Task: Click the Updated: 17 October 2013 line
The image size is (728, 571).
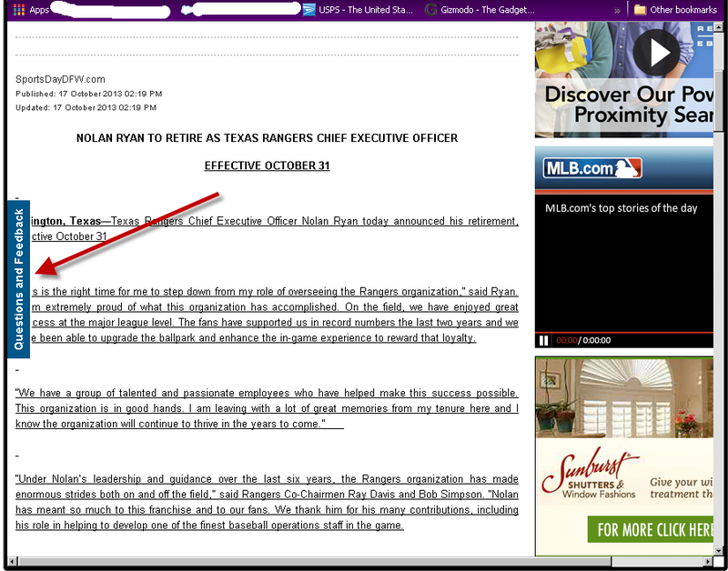Action: 86,107
